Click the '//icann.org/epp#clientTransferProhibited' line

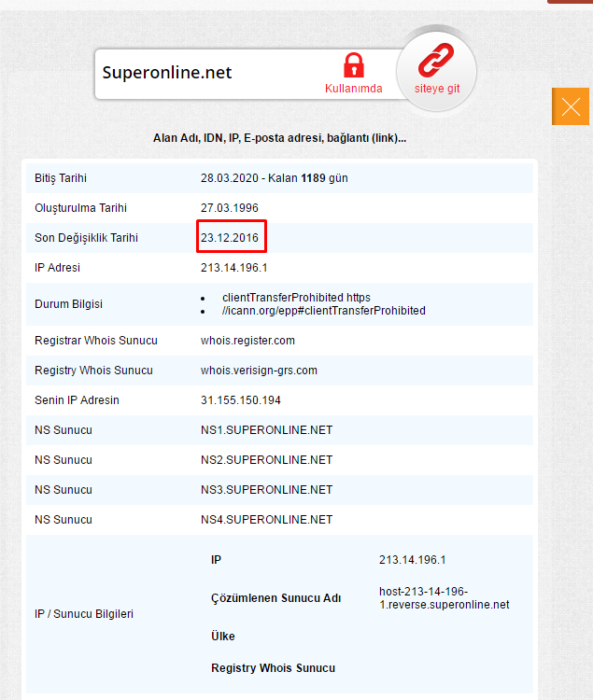point(324,311)
